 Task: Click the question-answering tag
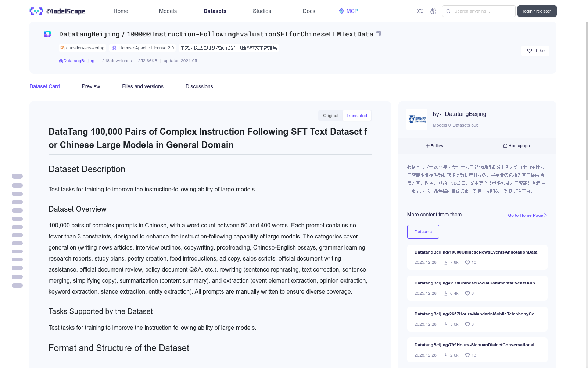(83, 48)
